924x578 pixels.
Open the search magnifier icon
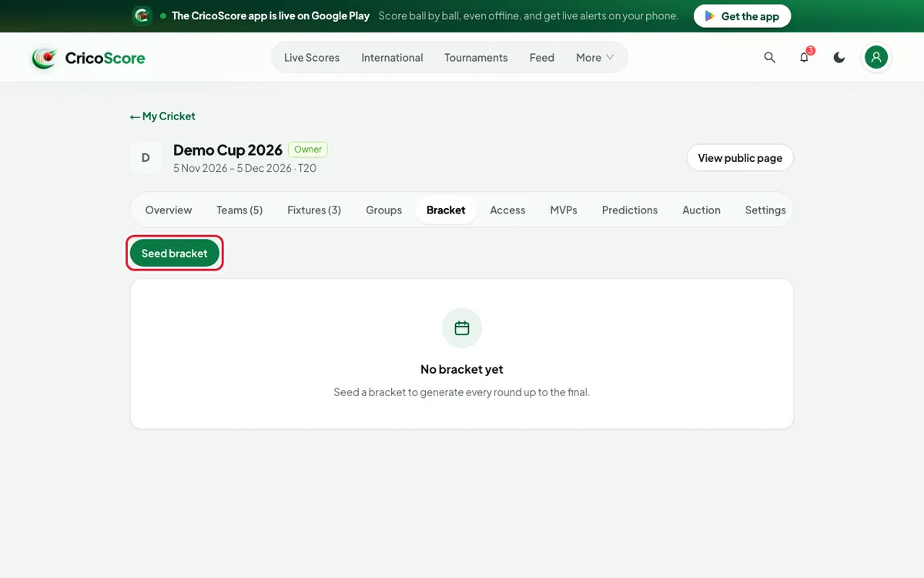pos(769,58)
